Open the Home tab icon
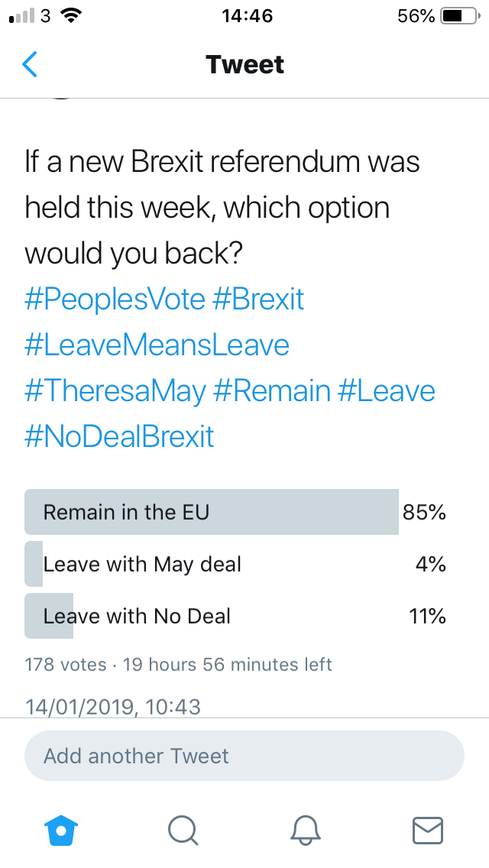489x868 pixels. pyautogui.click(x=63, y=830)
